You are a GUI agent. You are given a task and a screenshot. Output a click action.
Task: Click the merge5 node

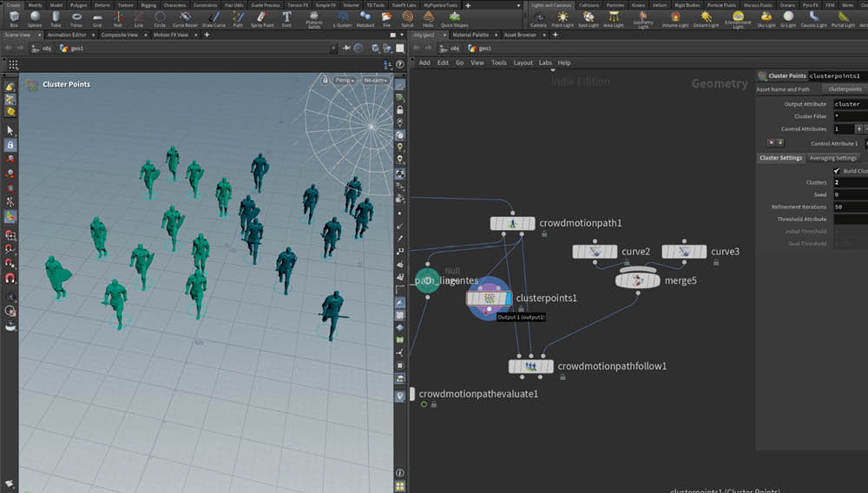[637, 280]
